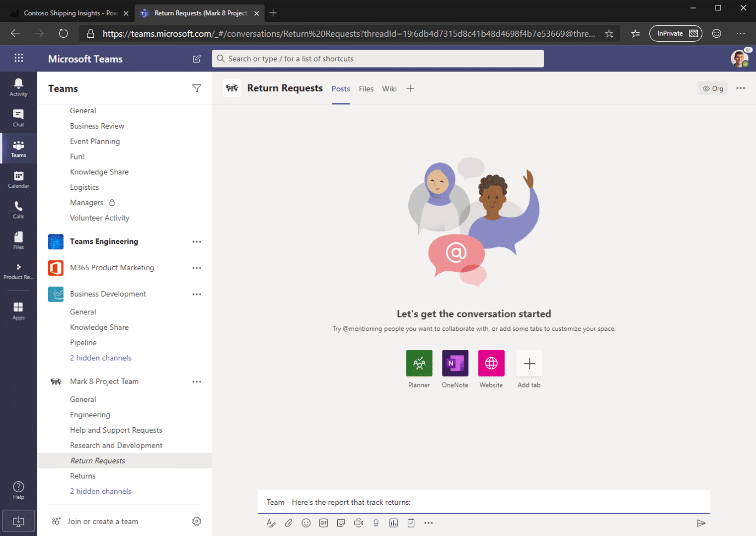The height and width of the screenshot is (536, 756).
Task: Open a new browser tab
Action: click(273, 13)
